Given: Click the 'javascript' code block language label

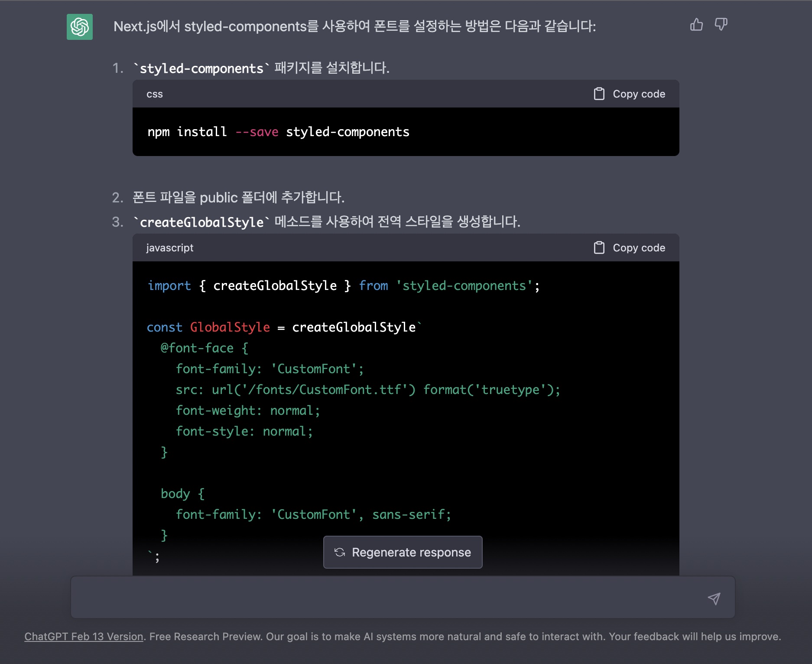Looking at the screenshot, I should (x=170, y=248).
